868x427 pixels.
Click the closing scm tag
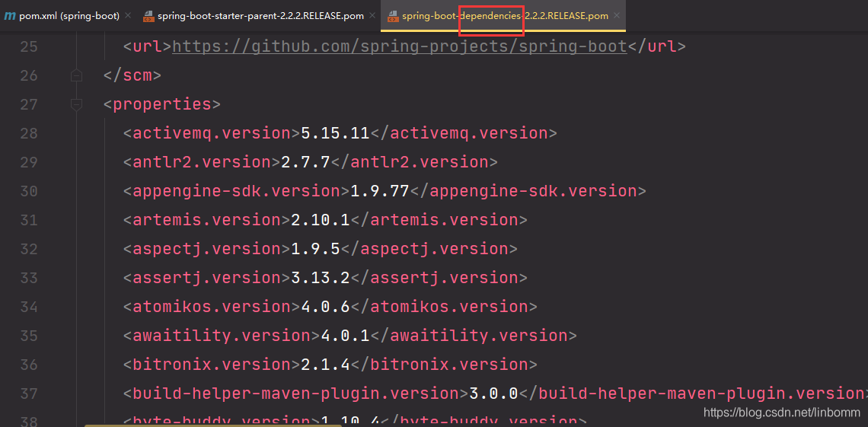132,75
